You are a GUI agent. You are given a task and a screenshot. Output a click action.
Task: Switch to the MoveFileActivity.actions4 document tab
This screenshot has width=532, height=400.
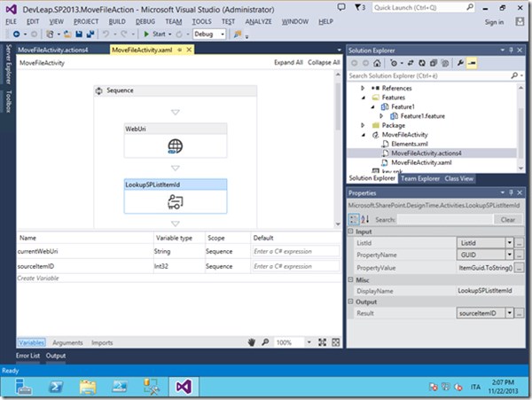(x=53, y=50)
